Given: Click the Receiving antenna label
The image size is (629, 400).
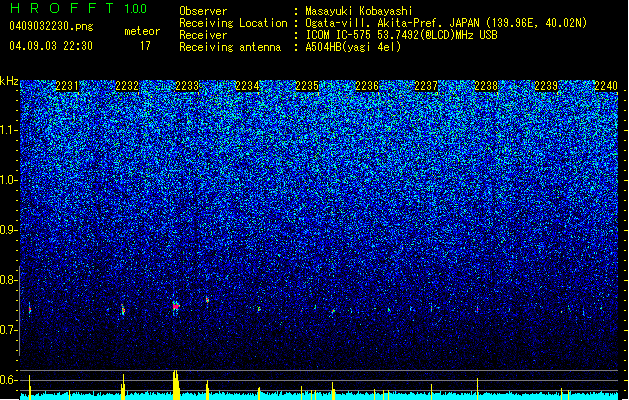Looking at the screenshot, I should point(230,47).
